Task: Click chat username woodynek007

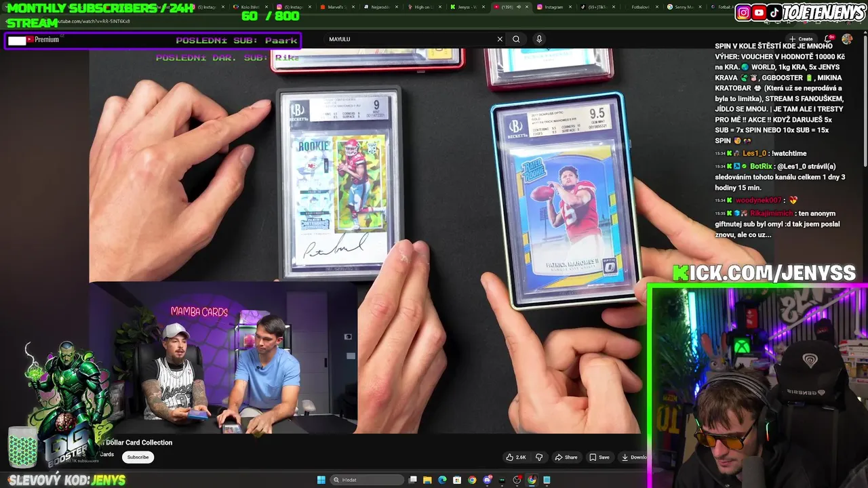Action: (758, 201)
